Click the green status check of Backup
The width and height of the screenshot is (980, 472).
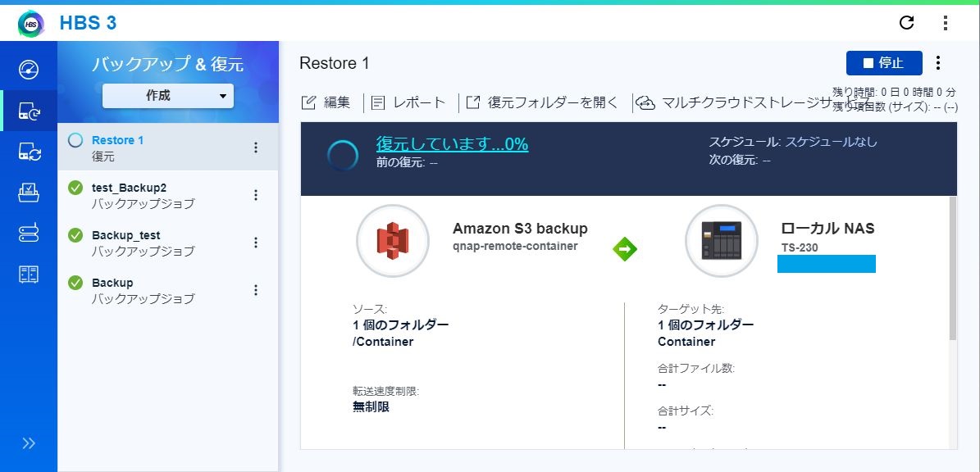75,282
